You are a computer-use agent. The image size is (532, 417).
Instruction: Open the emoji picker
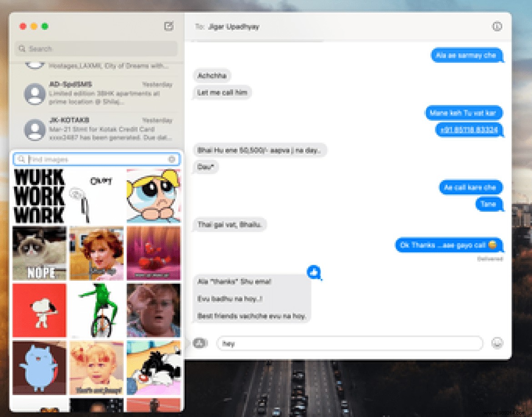(x=497, y=344)
